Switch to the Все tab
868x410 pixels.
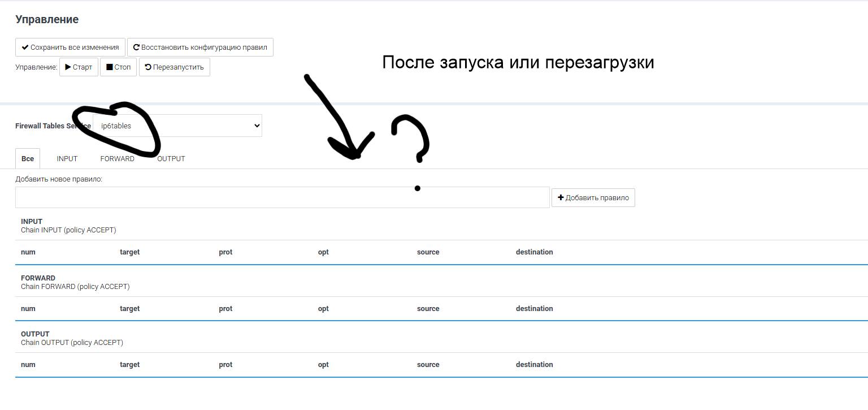point(28,159)
